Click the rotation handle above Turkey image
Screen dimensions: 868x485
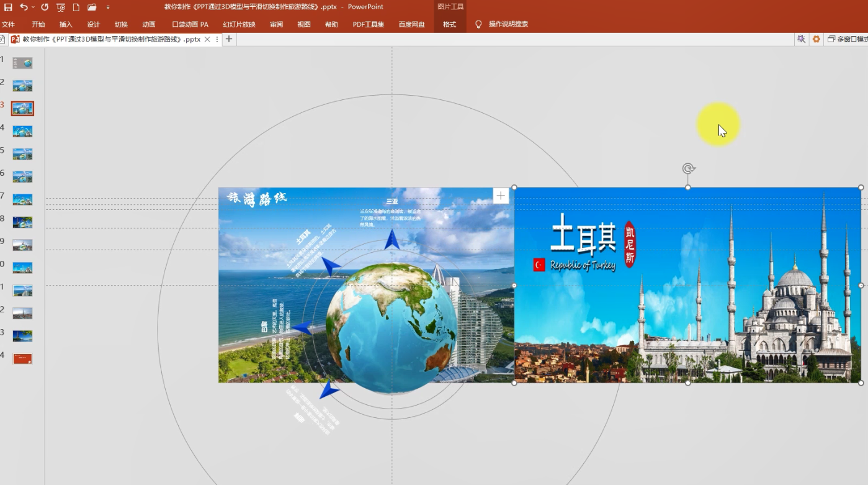coord(688,168)
